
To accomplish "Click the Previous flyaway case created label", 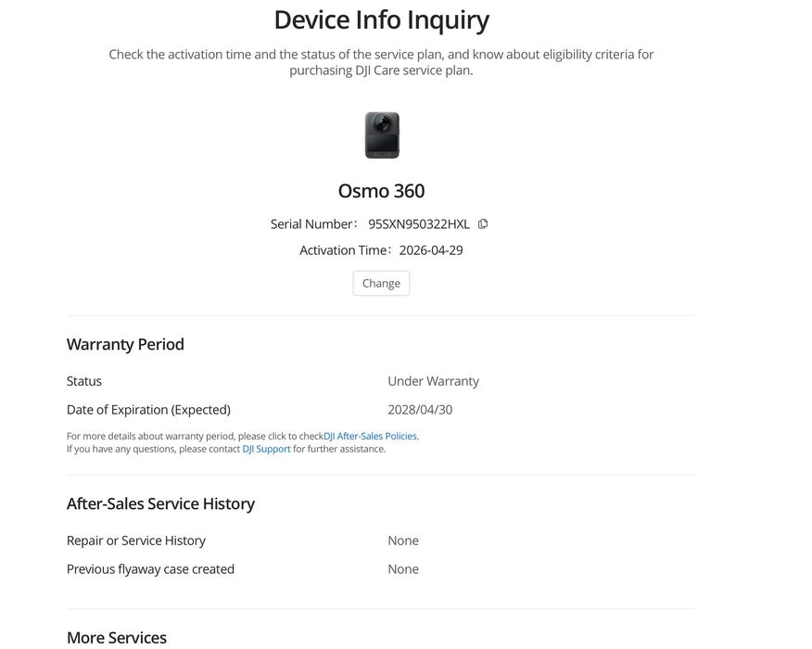I will point(151,568).
